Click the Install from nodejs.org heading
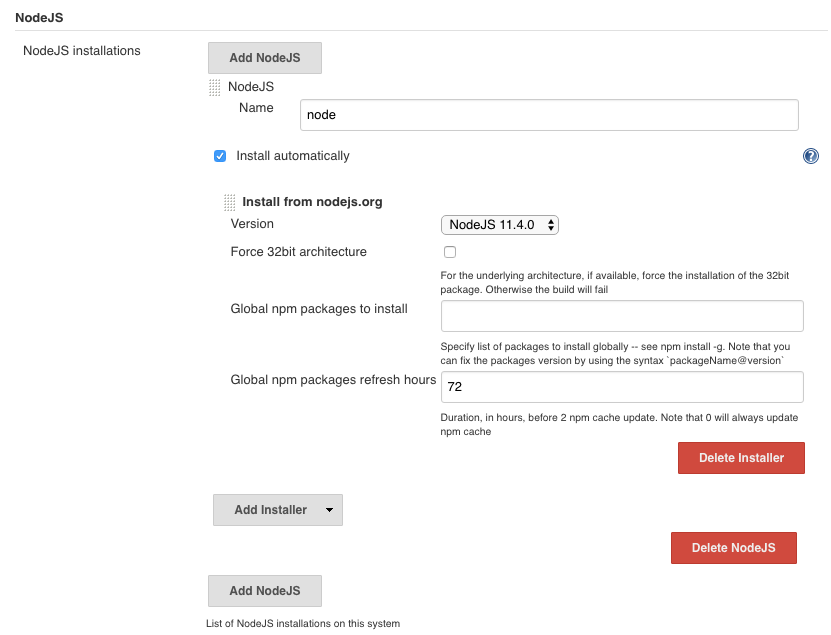 click(312, 202)
